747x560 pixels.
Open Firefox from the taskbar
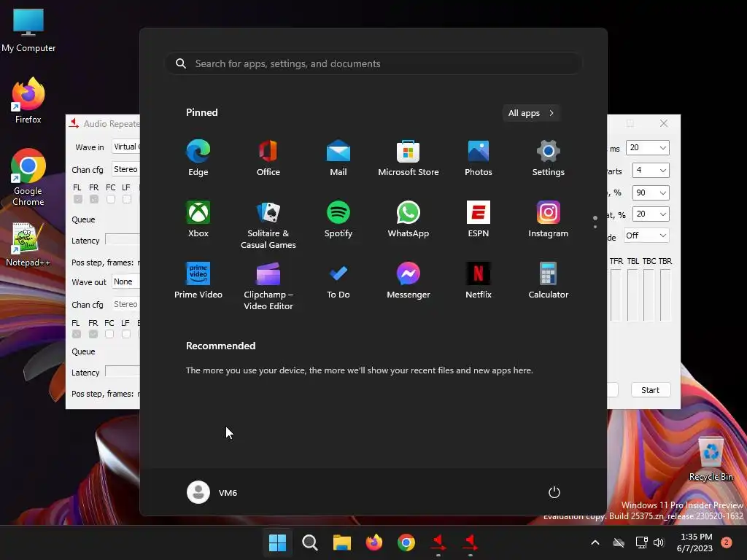(374, 542)
